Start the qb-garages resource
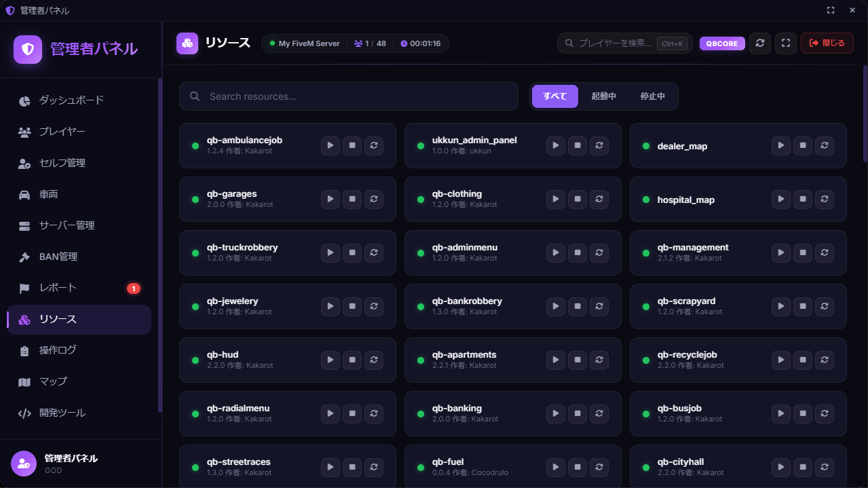Screen dimensions: 868x488 point(331,199)
